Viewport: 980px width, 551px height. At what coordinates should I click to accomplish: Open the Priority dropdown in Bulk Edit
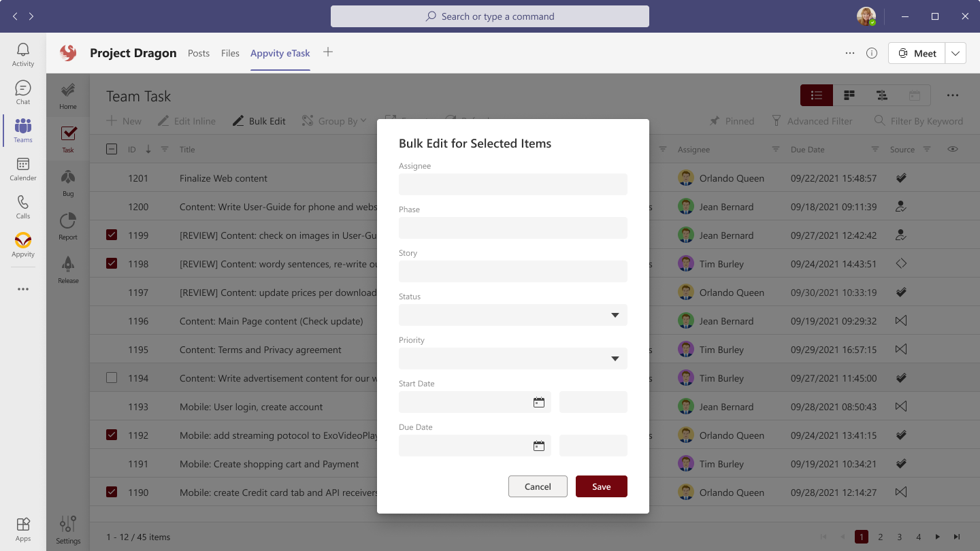615,358
